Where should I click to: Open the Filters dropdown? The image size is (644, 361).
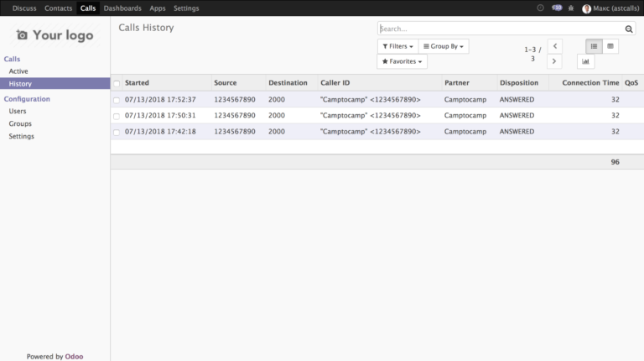coord(397,46)
